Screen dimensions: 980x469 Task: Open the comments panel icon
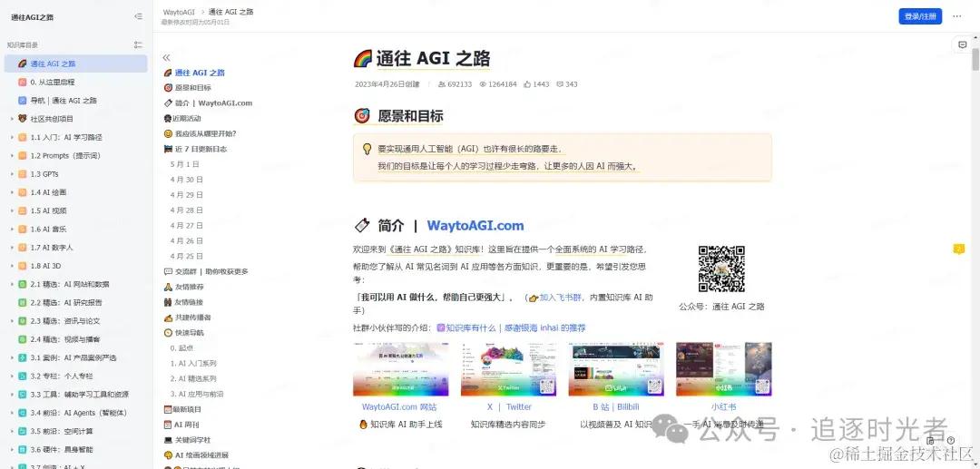point(963,45)
